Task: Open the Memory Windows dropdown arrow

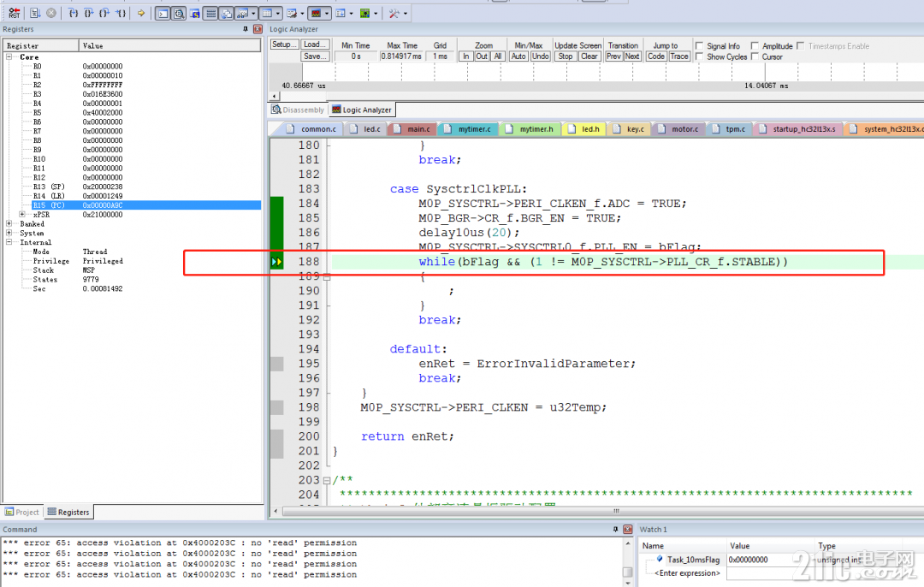Action: click(278, 13)
